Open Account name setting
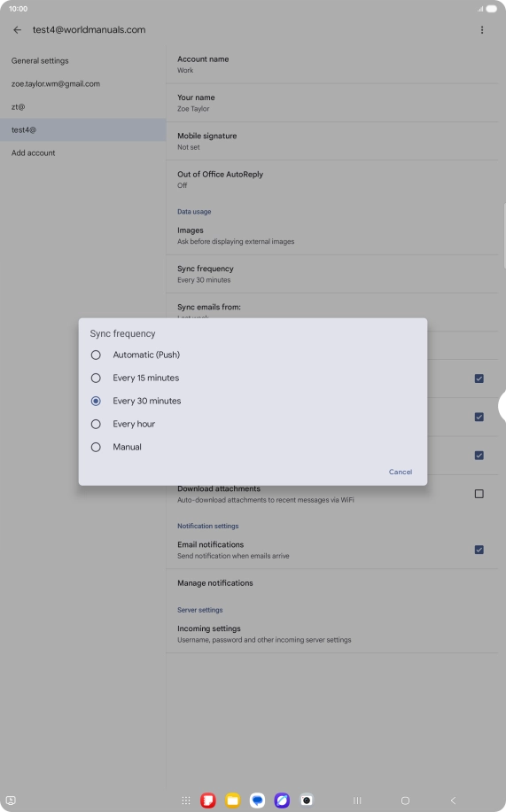This screenshot has width=506, height=812. [x=332, y=65]
